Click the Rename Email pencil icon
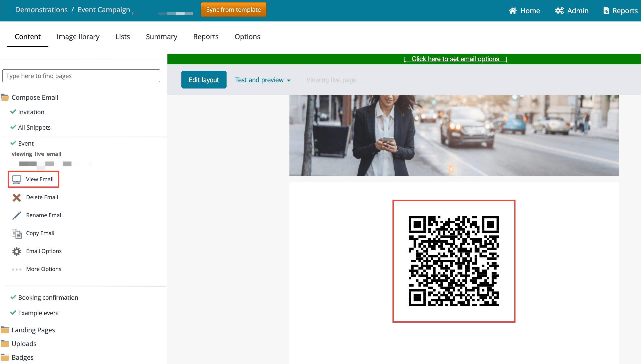Image resolution: width=641 pixels, height=364 pixels. 16,215
